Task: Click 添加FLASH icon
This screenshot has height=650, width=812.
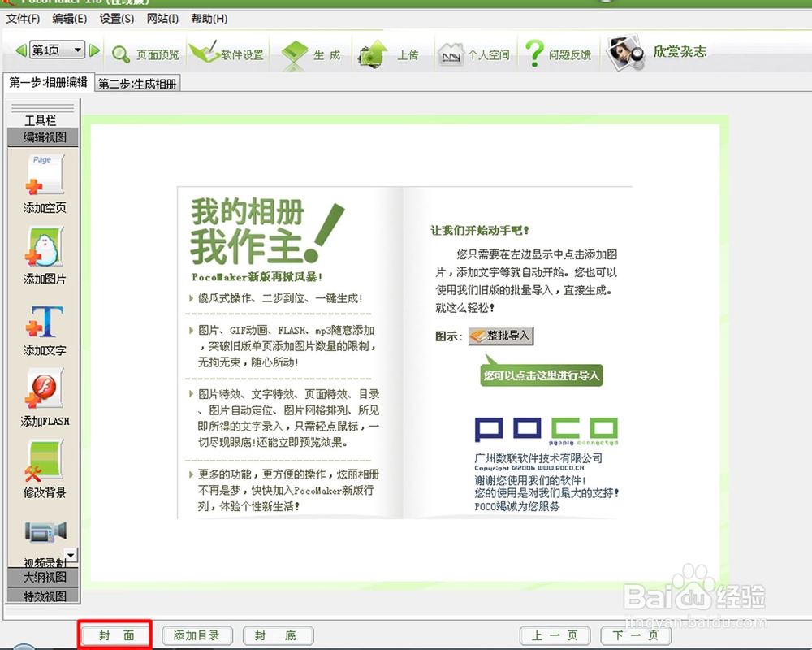Action: coord(45,388)
